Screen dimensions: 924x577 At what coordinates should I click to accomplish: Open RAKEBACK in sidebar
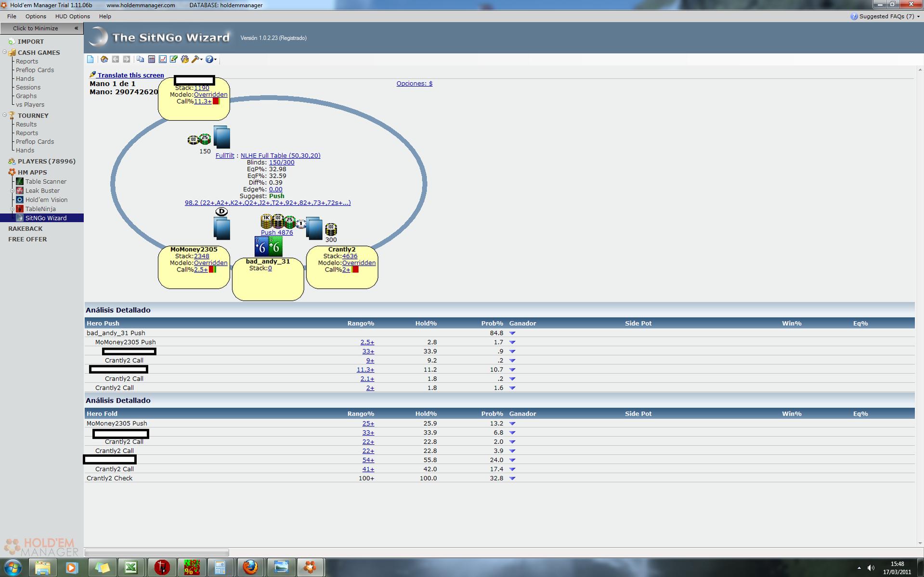tap(25, 229)
